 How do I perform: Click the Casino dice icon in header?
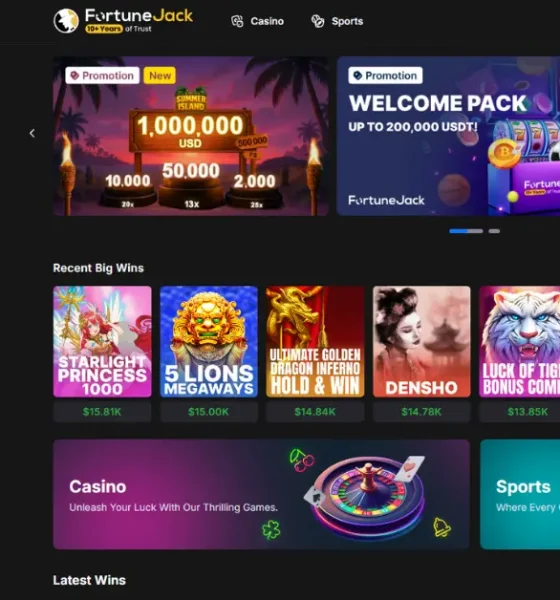tap(237, 21)
